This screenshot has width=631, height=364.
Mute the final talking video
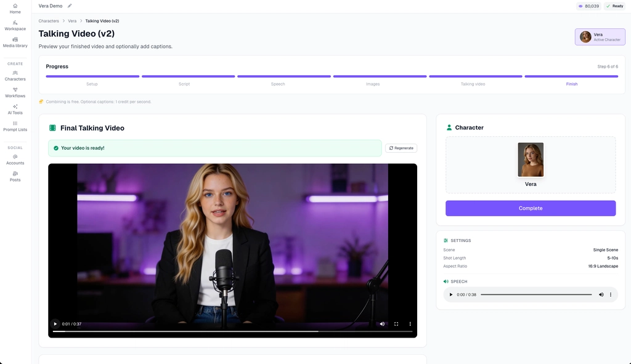click(382, 324)
